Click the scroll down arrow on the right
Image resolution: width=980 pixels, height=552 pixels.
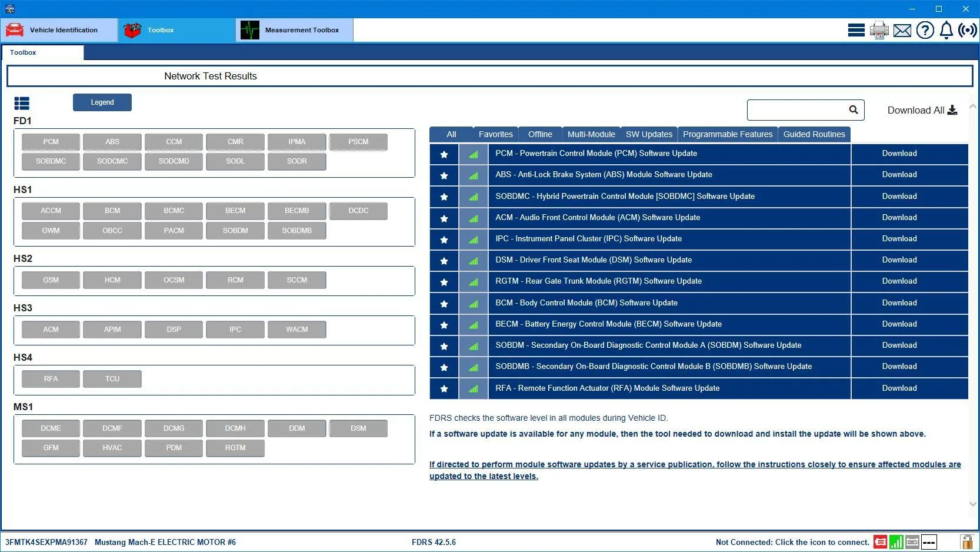tap(973, 504)
